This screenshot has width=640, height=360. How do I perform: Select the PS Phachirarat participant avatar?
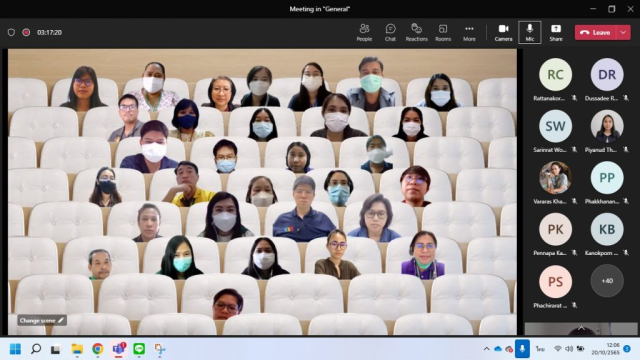point(555,281)
